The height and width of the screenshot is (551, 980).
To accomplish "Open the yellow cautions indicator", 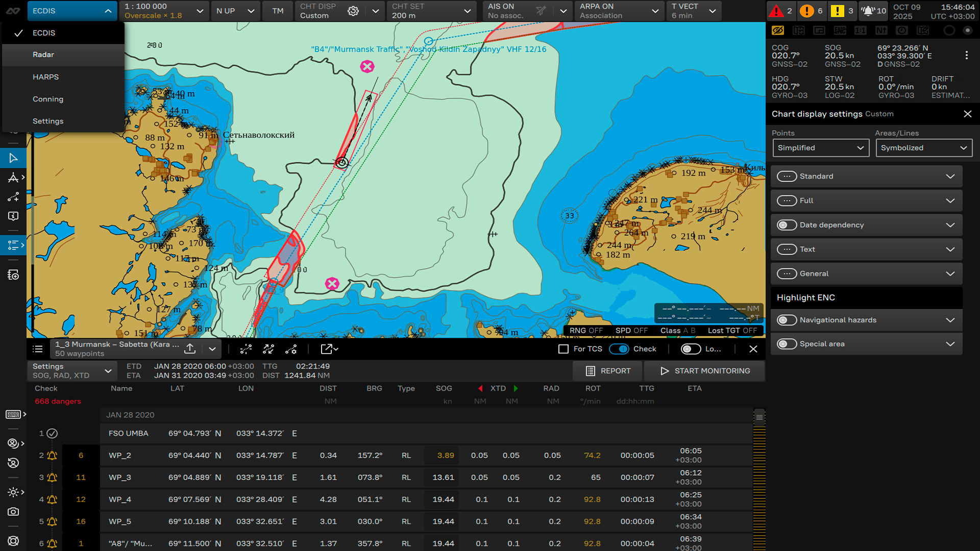I will point(838,11).
